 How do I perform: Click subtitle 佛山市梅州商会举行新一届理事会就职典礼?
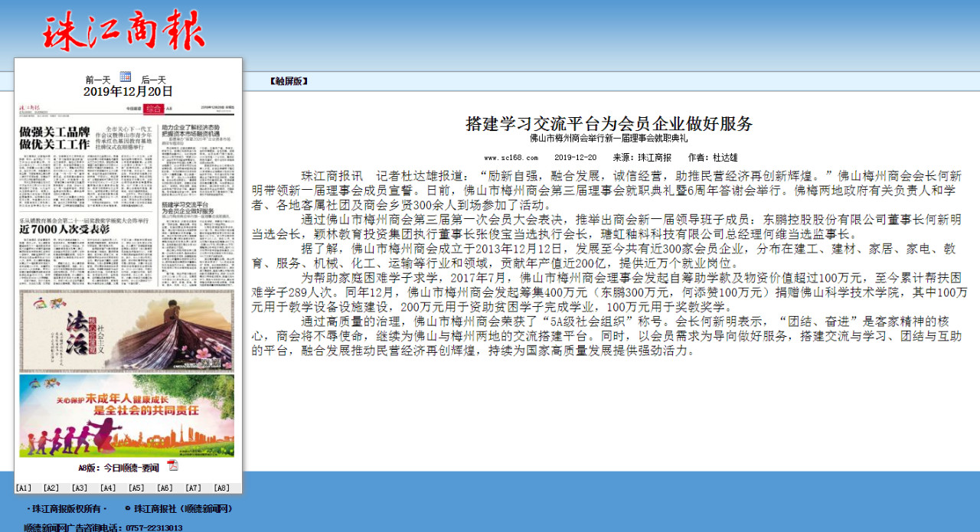609,139
